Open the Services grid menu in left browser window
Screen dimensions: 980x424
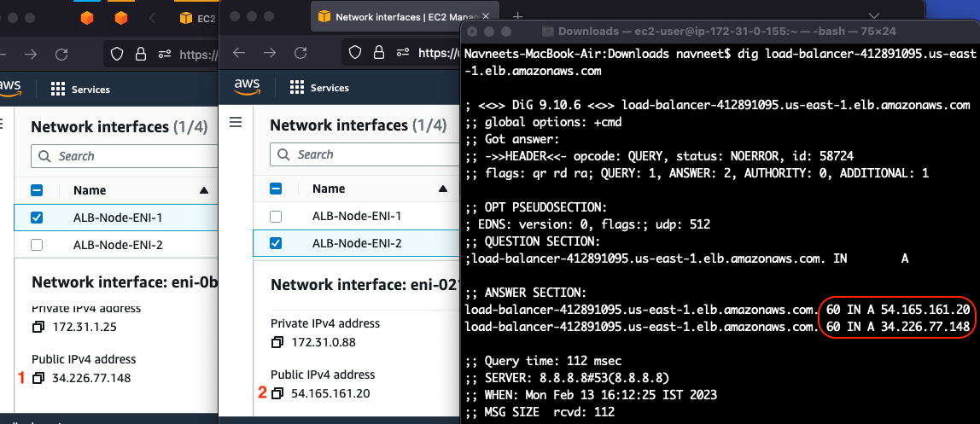click(58, 90)
